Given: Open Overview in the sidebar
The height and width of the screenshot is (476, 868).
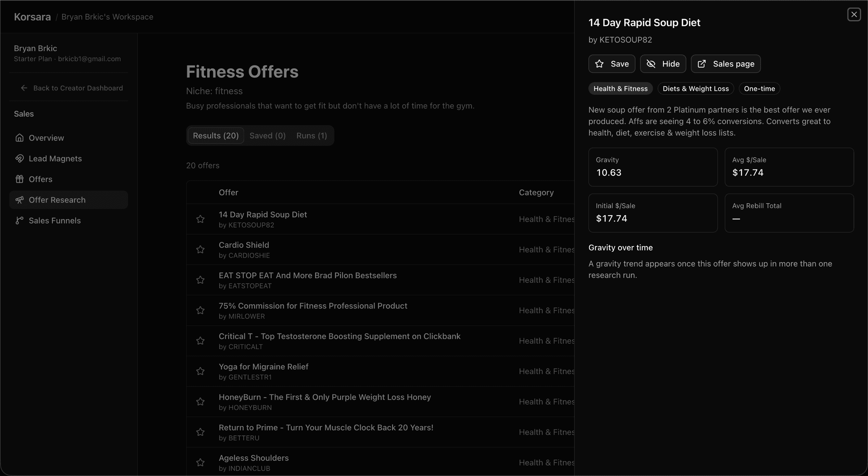Looking at the screenshot, I should coord(69,138).
